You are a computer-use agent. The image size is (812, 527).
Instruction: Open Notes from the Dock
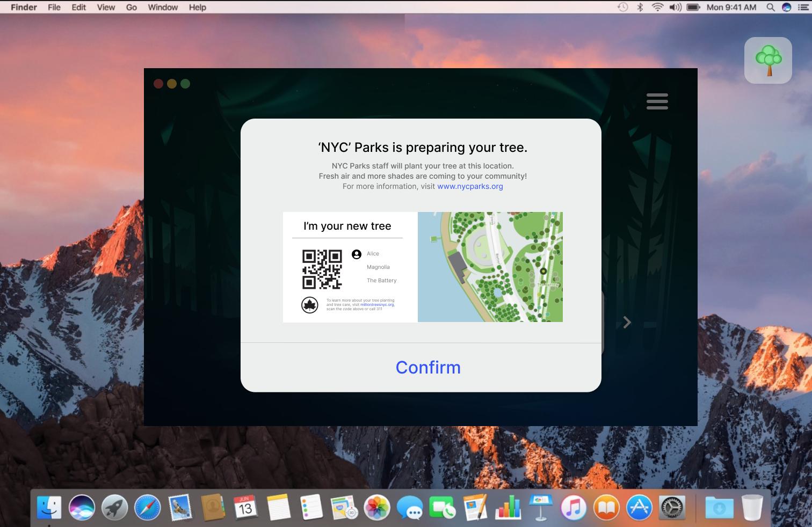point(279,507)
